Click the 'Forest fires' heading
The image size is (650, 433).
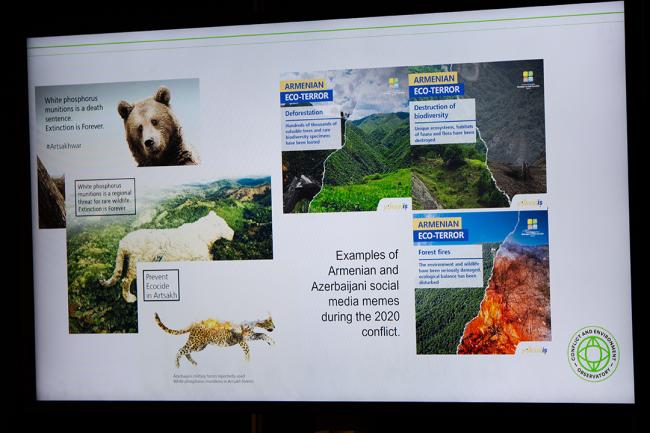(434, 252)
